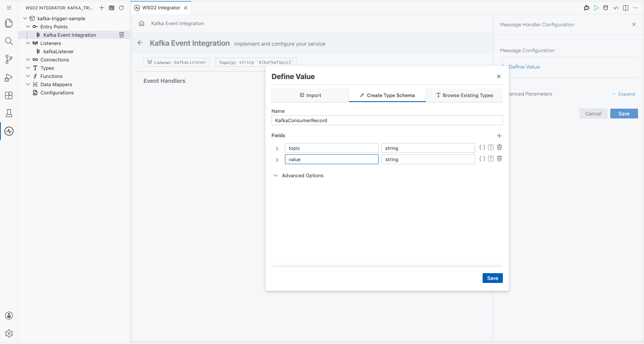Click the value field name input
This screenshot has height=344, width=644.
point(332,159)
